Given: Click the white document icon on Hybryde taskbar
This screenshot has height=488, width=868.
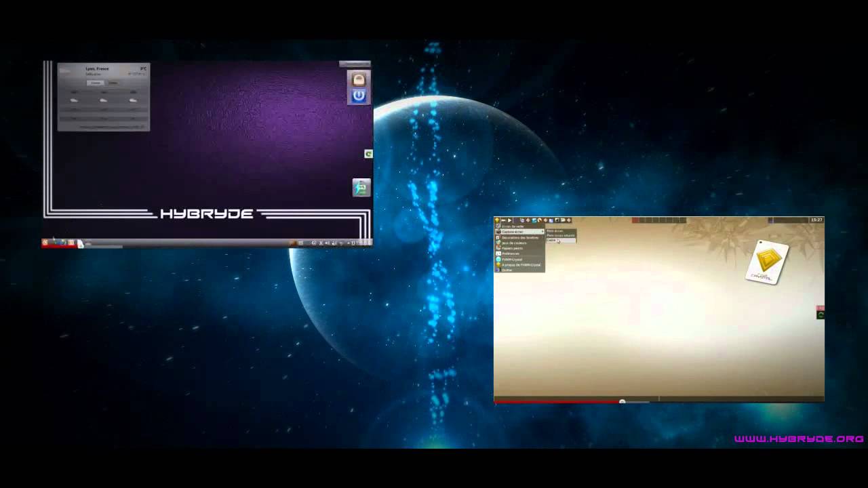Looking at the screenshot, I should coord(81,243).
